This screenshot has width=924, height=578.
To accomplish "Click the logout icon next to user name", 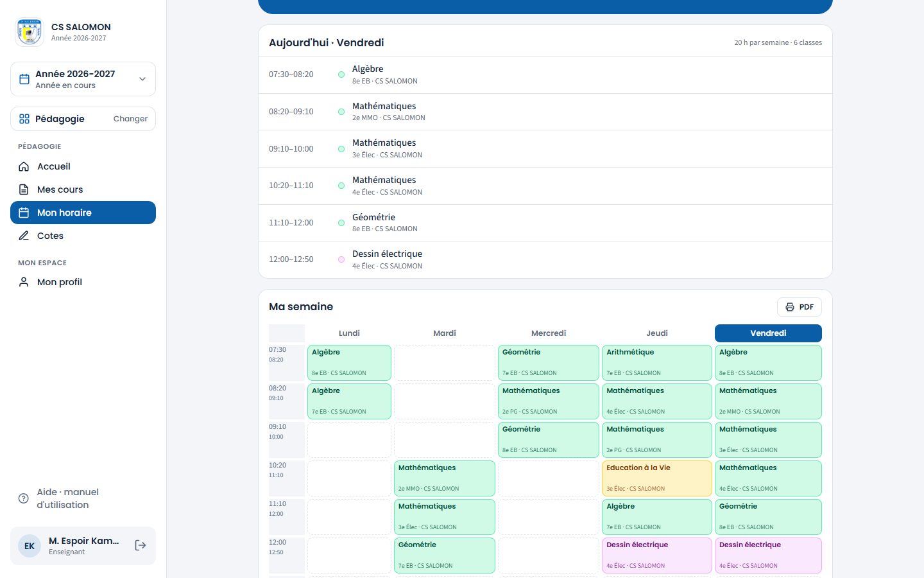I will coord(141,545).
